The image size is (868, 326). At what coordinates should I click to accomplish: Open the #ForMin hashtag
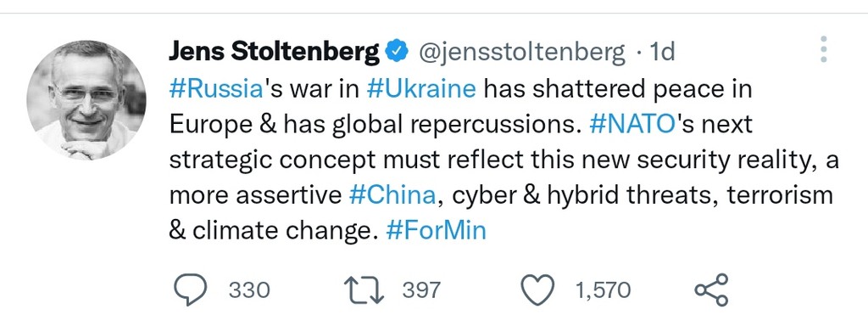pos(437,231)
